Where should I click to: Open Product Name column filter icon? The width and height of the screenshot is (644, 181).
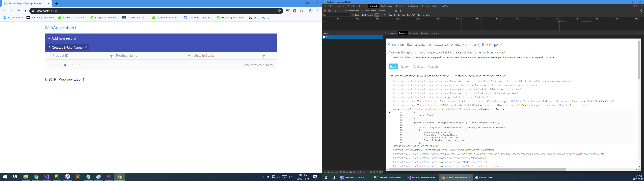[x=189, y=56]
